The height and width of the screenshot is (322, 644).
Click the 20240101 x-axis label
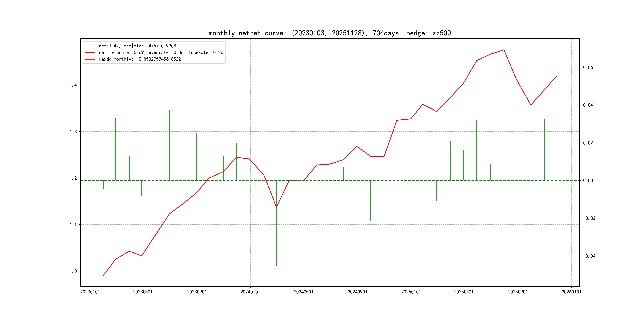click(x=250, y=292)
